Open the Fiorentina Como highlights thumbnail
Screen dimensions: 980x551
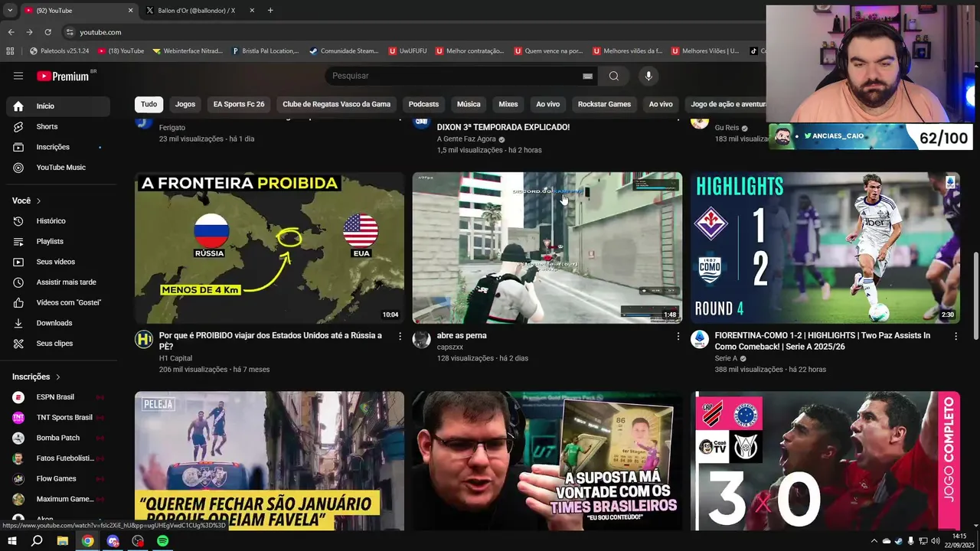(x=825, y=248)
